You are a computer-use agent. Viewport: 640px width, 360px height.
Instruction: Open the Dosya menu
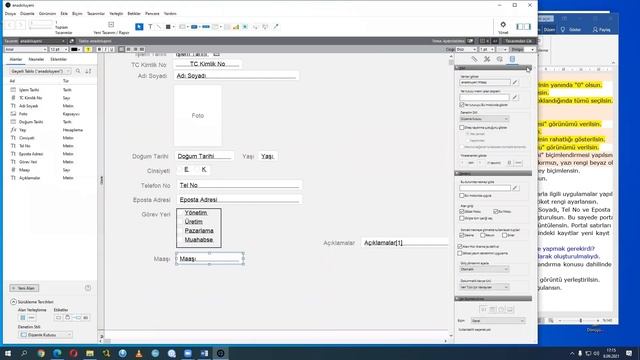coord(10,13)
